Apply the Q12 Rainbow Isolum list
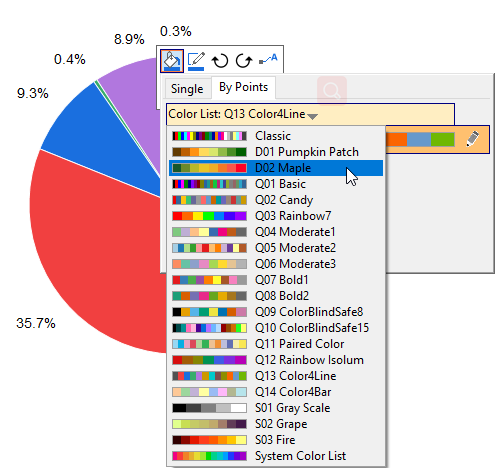Screen dimensions: 496x468 pos(276,360)
